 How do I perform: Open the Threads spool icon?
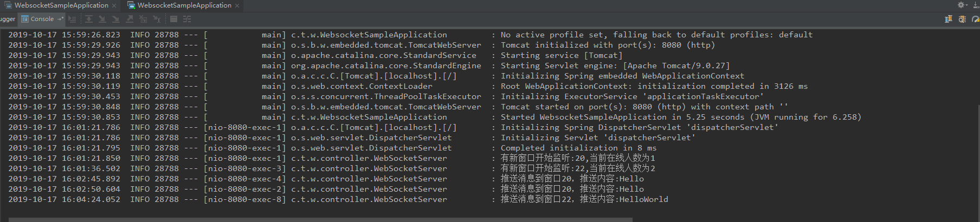click(948, 19)
